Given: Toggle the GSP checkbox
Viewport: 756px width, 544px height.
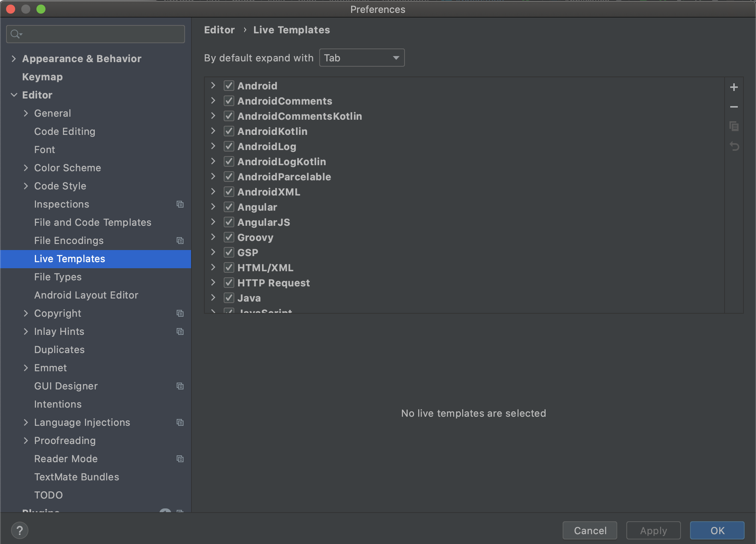Looking at the screenshot, I should tap(229, 252).
